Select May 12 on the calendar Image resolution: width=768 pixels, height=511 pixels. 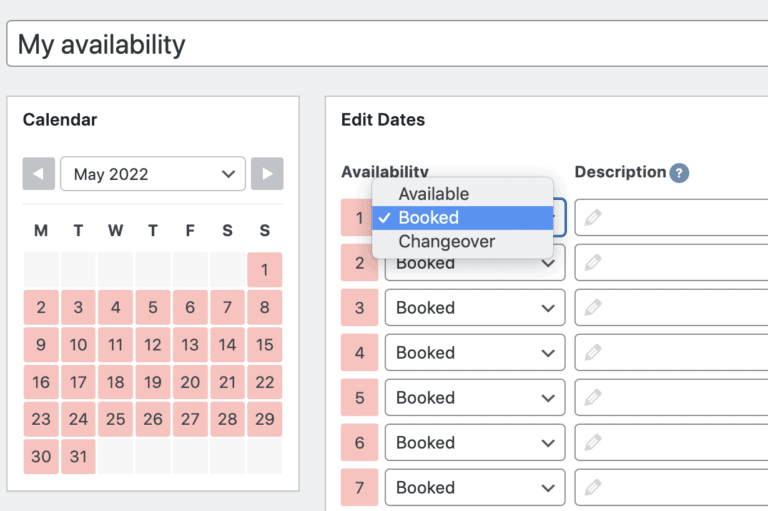coord(153,344)
